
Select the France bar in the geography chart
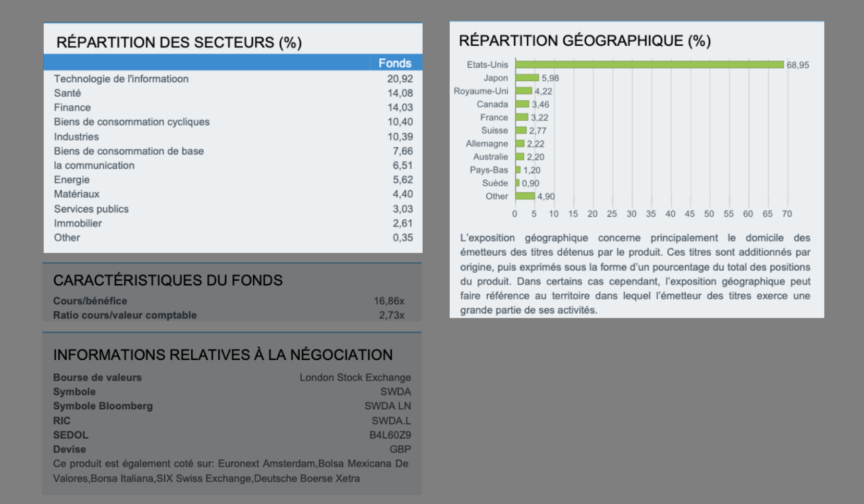click(520, 117)
